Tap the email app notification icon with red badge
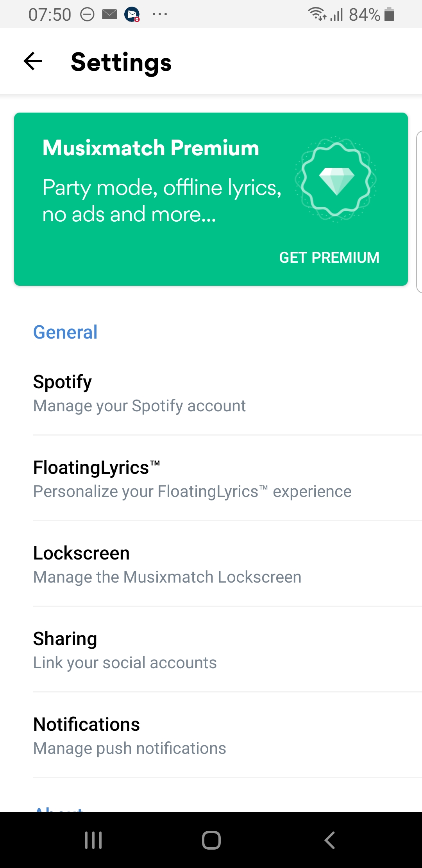The height and width of the screenshot is (868, 422). (132, 14)
